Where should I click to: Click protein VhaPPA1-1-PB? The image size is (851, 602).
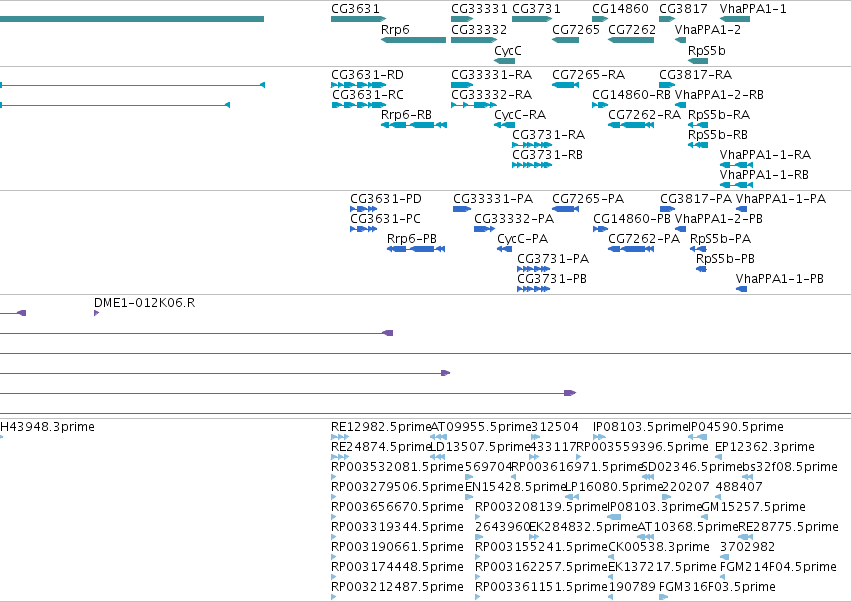pos(780,278)
